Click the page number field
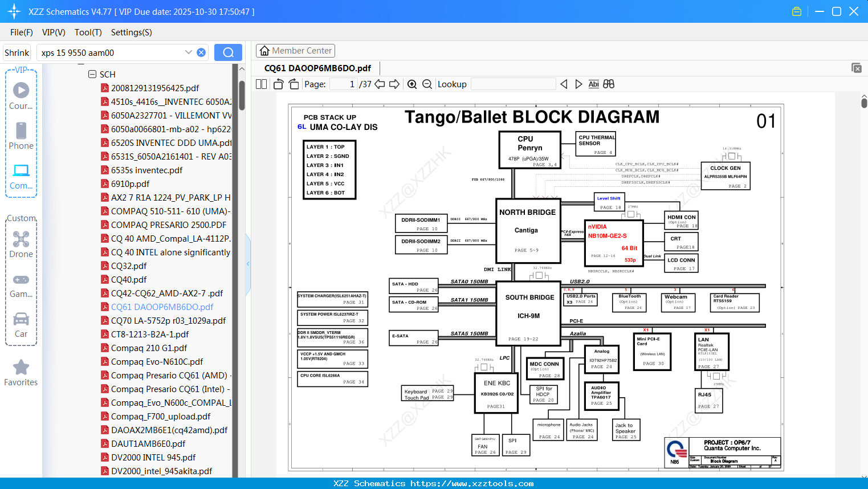This screenshot has height=489, width=868. point(343,84)
